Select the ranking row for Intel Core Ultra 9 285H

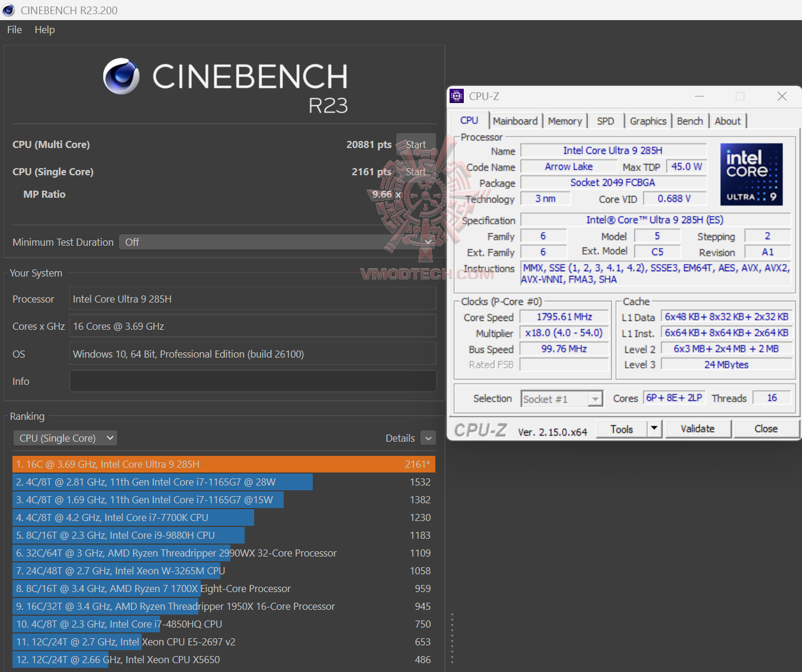point(224,464)
